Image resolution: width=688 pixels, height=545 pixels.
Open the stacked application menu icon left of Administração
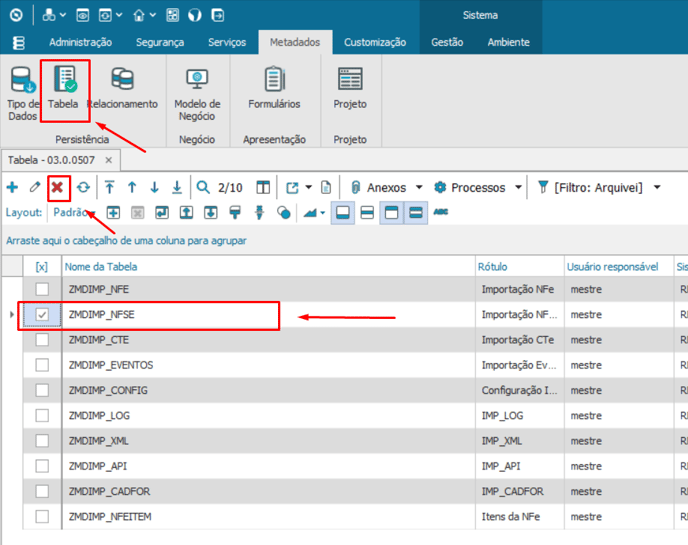point(18,43)
